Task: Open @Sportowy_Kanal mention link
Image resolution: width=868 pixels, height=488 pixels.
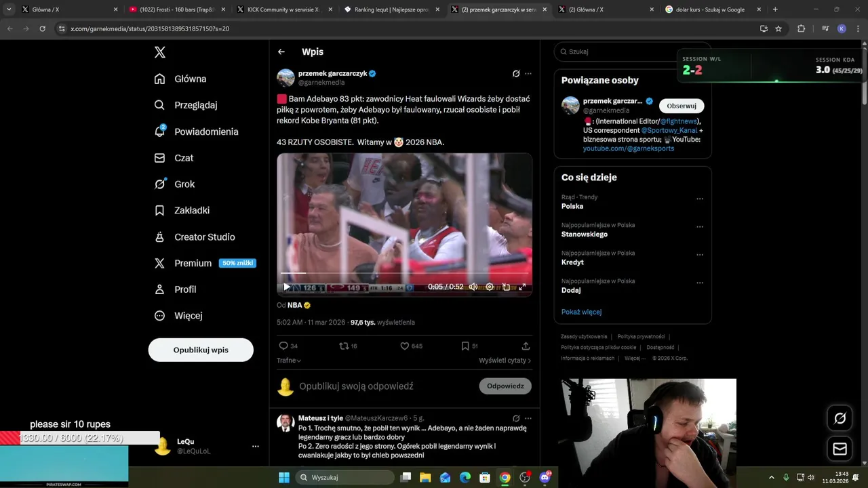Action: [669, 130]
